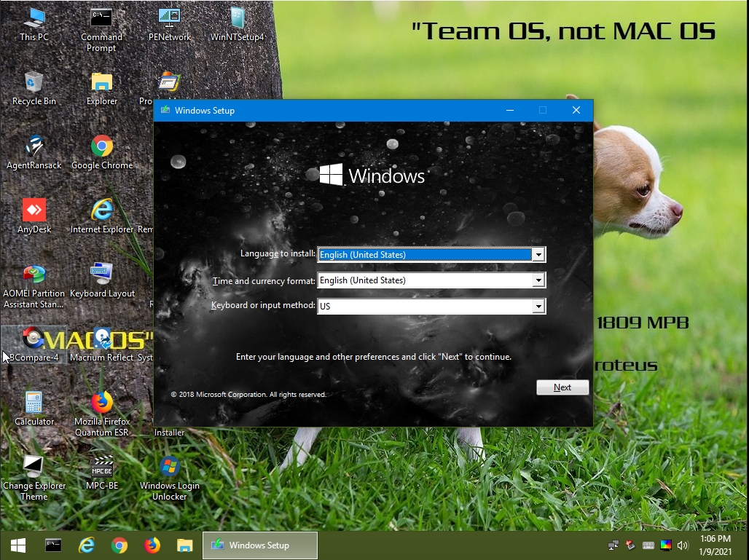The height and width of the screenshot is (560, 749).
Task: Select the Macrium Reflect desktop icon
Action: pos(102,344)
